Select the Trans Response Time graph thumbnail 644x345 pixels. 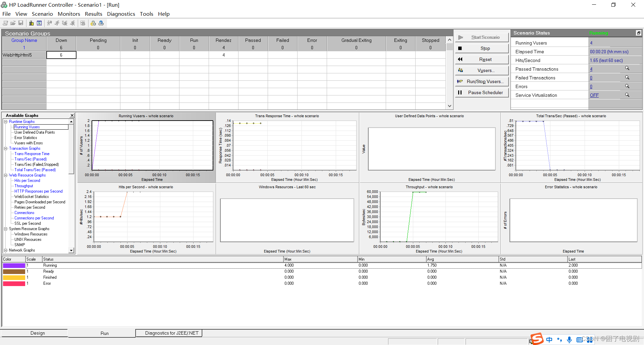click(x=287, y=148)
